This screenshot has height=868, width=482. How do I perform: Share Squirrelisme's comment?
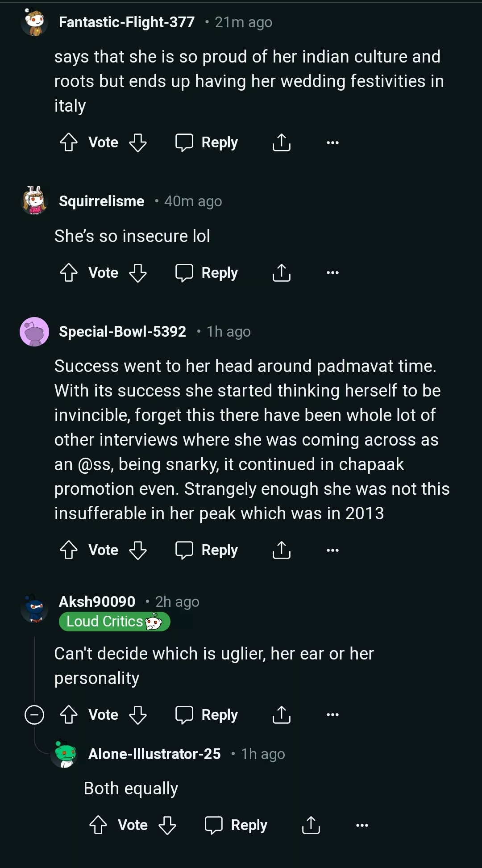click(x=281, y=273)
